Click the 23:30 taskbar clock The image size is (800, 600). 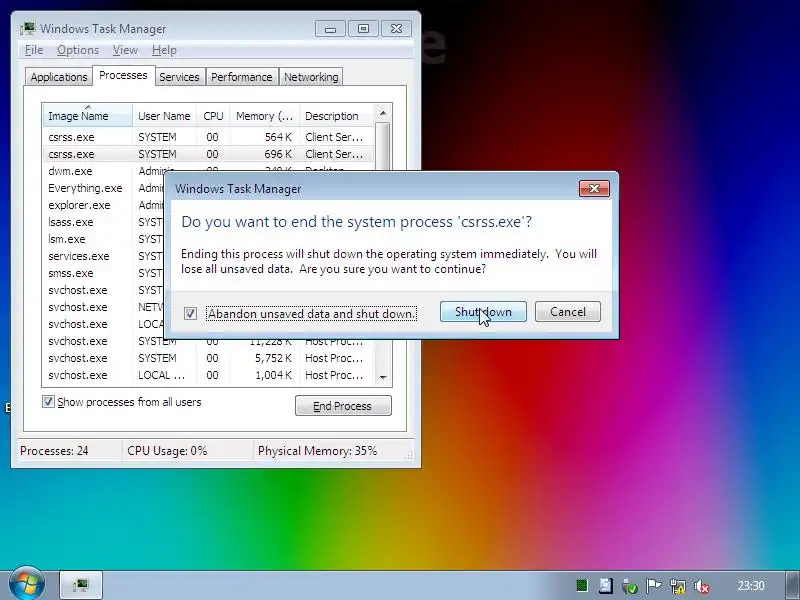[x=751, y=586]
